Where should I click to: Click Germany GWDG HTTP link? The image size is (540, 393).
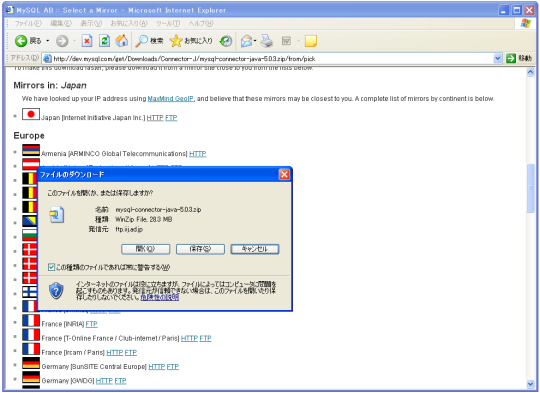click(x=104, y=381)
